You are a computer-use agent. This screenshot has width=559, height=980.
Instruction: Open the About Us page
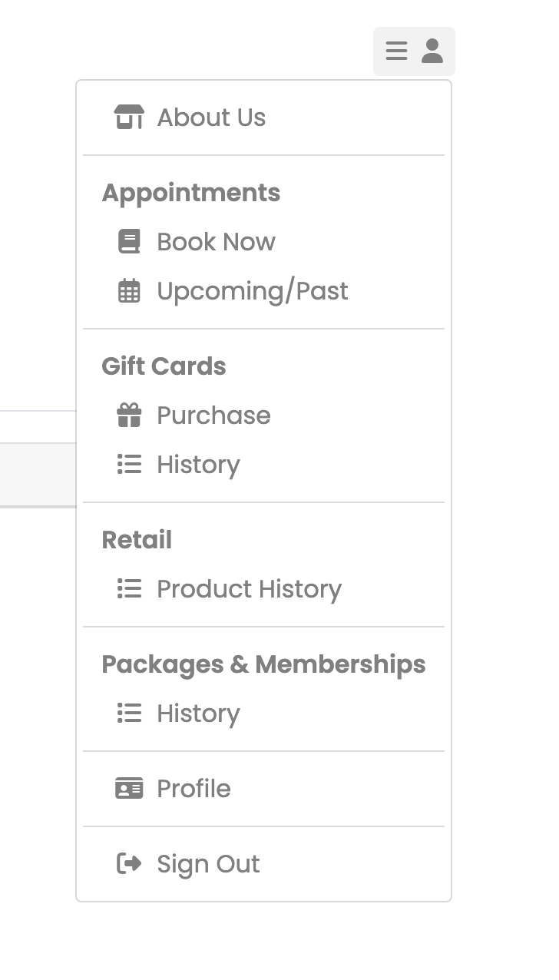(x=263, y=118)
